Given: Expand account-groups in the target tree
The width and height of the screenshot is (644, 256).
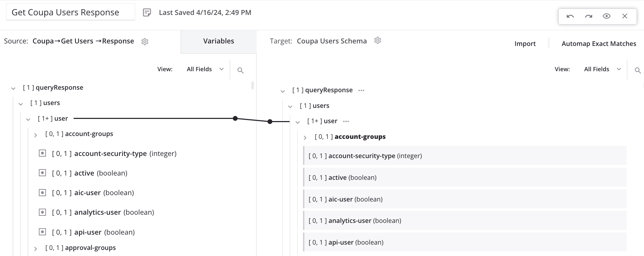Looking at the screenshot, I should pyautogui.click(x=305, y=137).
